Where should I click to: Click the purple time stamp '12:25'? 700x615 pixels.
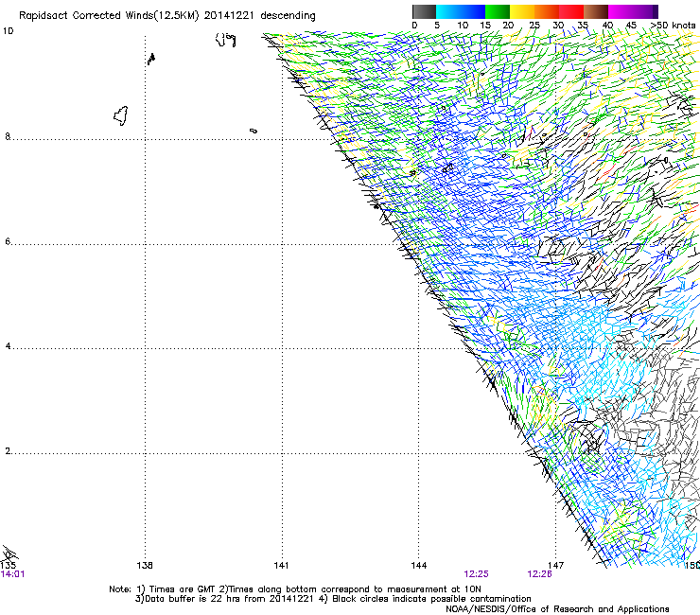pos(477,574)
